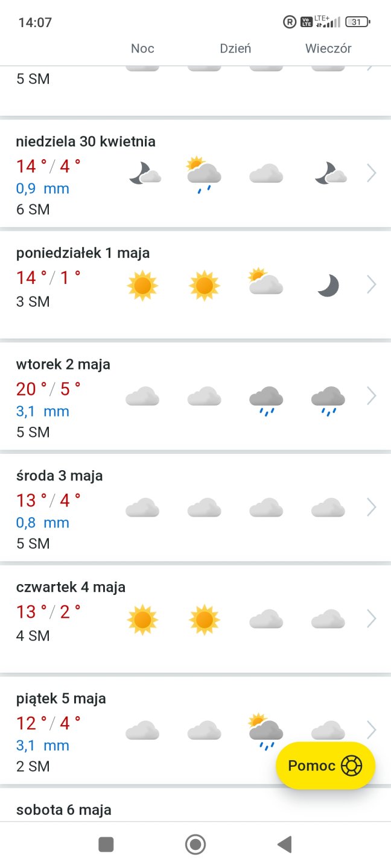Expand środa 3 maja forecast chevron
The image size is (391, 868).
coord(372,508)
